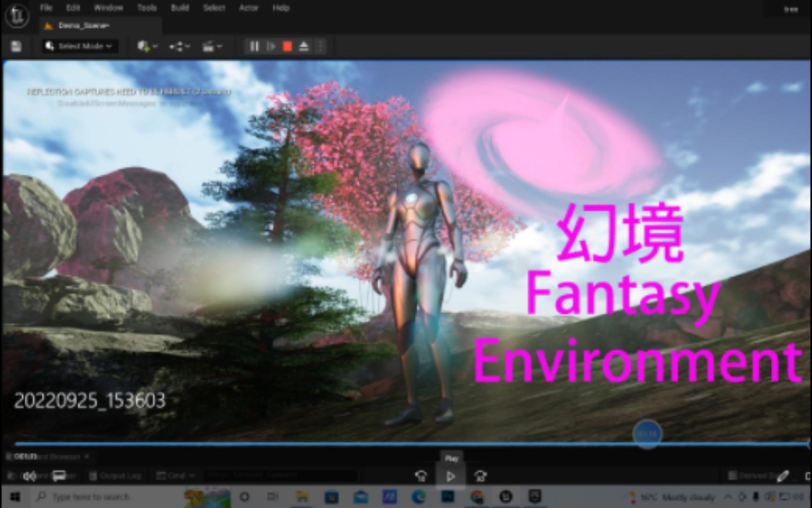Open the add content cube dropdown
The width and height of the screenshot is (812, 508).
tap(148, 46)
